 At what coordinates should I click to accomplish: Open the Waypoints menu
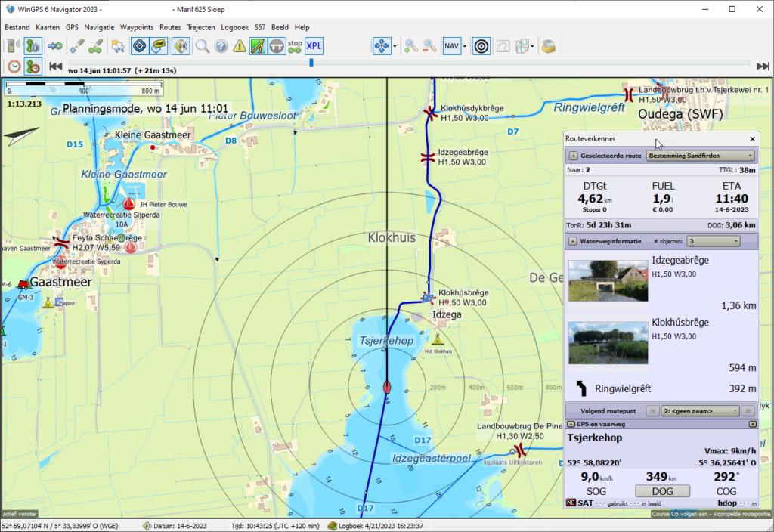click(137, 27)
